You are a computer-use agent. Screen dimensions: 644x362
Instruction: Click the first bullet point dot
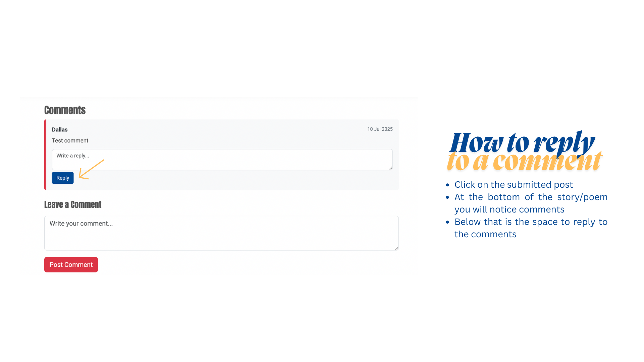(x=447, y=185)
